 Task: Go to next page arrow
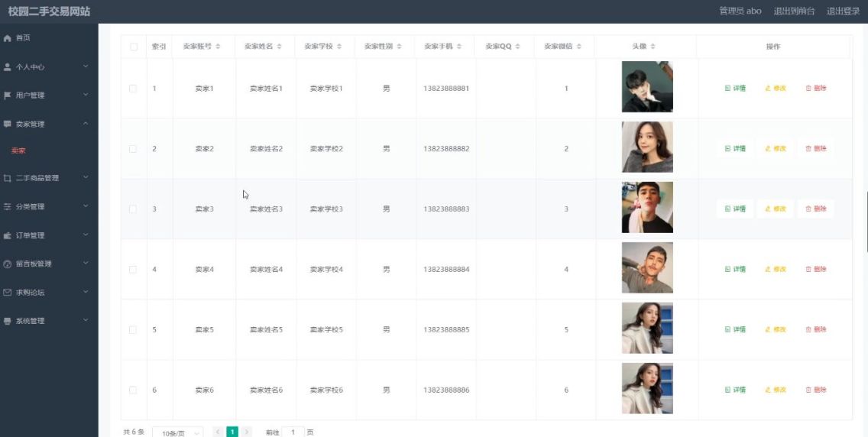247,432
